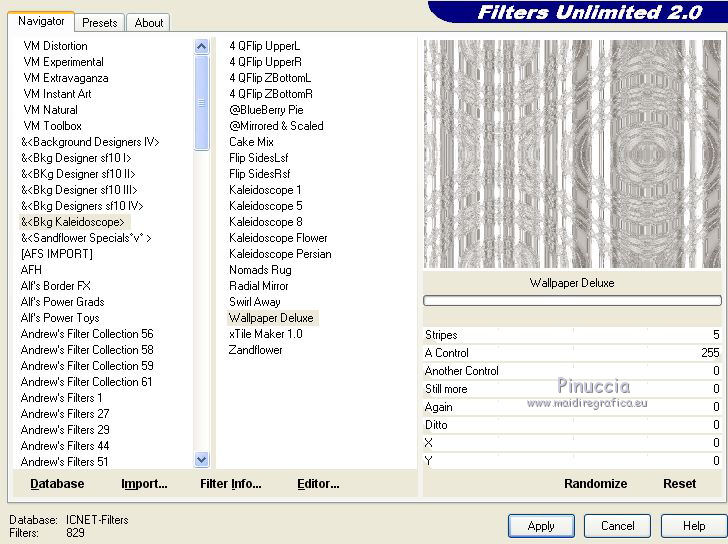Image resolution: width=728 pixels, height=544 pixels.
Task: Click the Wallpaper Deluxe preview image
Action: click(572, 154)
